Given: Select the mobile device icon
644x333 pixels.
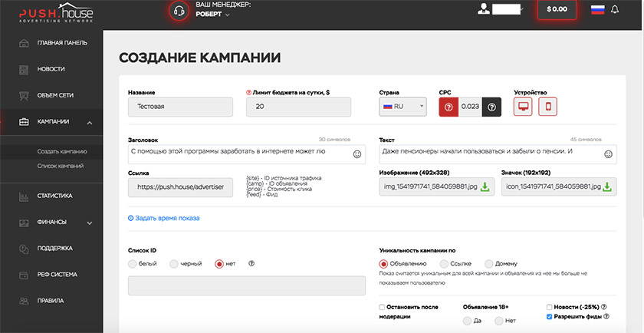Looking at the screenshot, I should click(x=548, y=107).
